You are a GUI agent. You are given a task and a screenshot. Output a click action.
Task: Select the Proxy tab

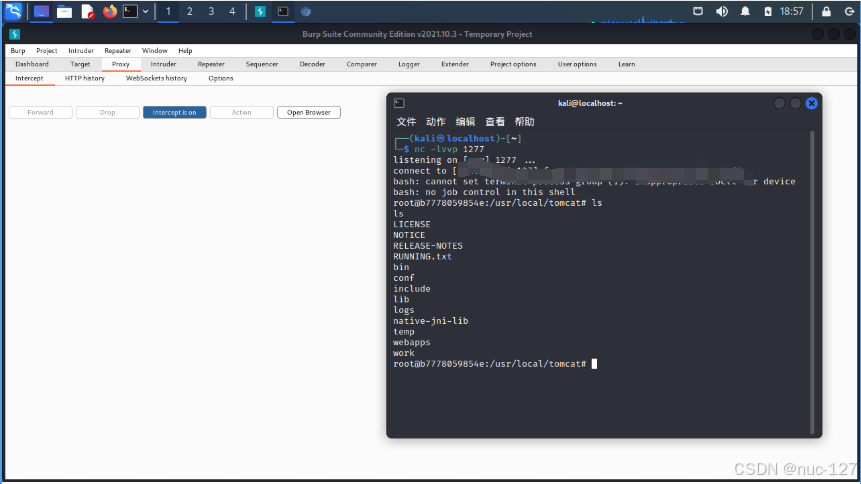coord(120,64)
